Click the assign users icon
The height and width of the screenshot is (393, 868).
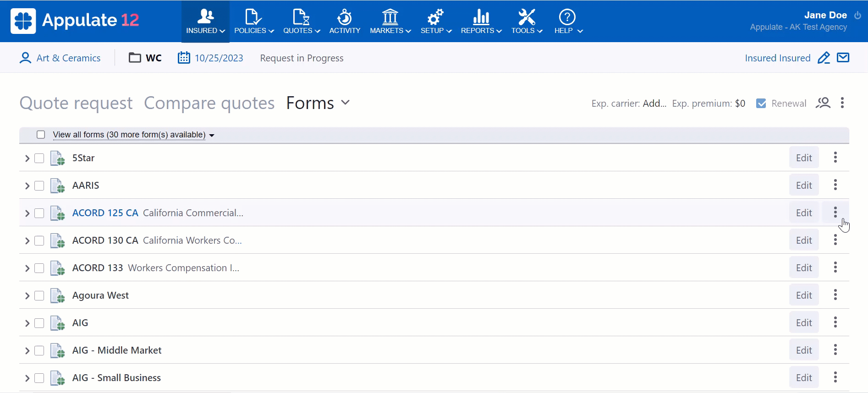[x=823, y=103]
